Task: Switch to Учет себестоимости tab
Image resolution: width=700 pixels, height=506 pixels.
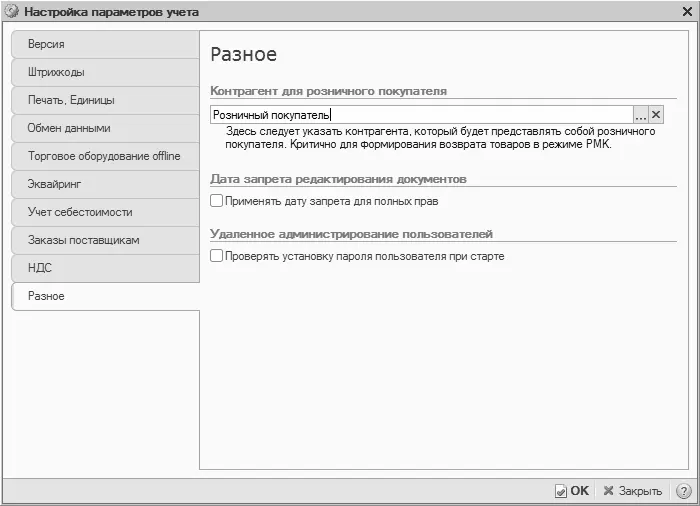Action: point(105,212)
